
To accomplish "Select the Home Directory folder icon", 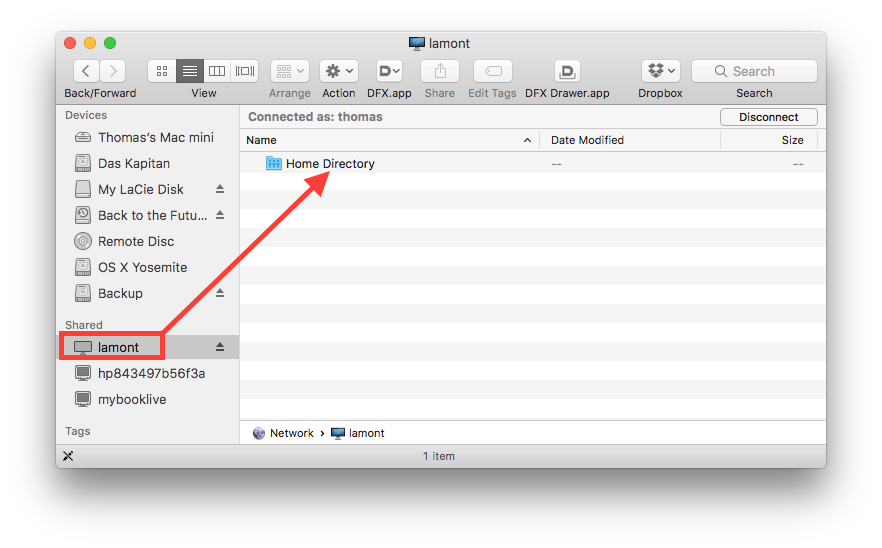I will [x=273, y=164].
